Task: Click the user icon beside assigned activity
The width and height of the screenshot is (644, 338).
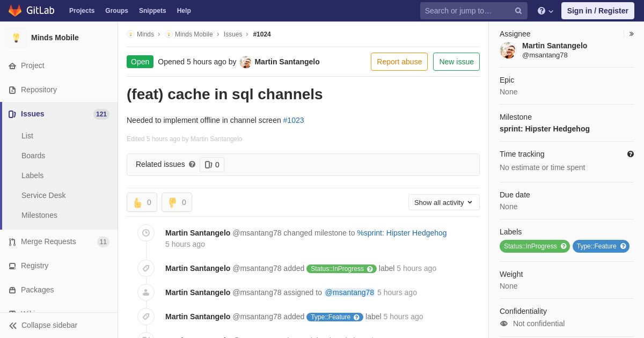Action: pos(146,292)
